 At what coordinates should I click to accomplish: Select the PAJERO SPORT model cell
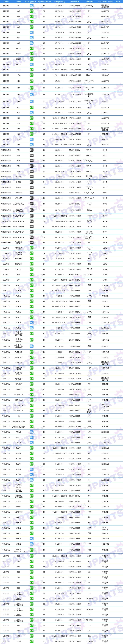[19, 243]
